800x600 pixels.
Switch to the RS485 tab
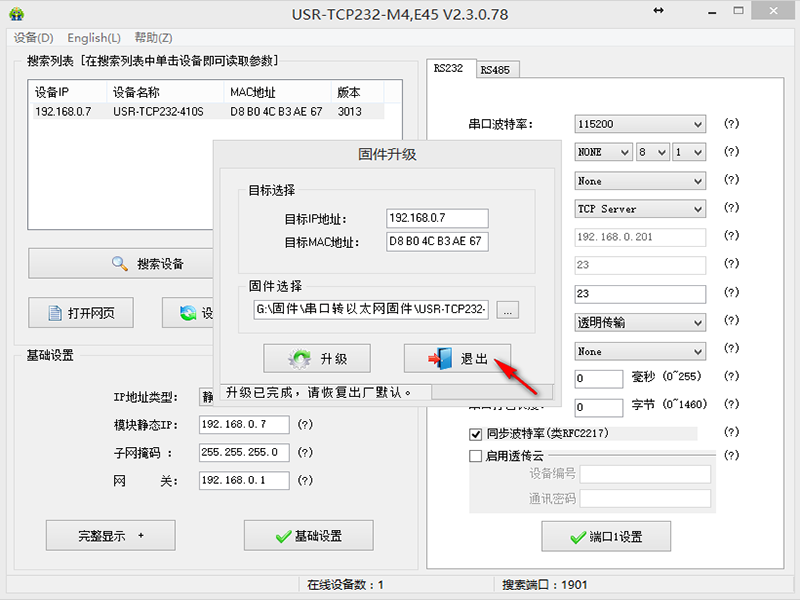(495, 70)
